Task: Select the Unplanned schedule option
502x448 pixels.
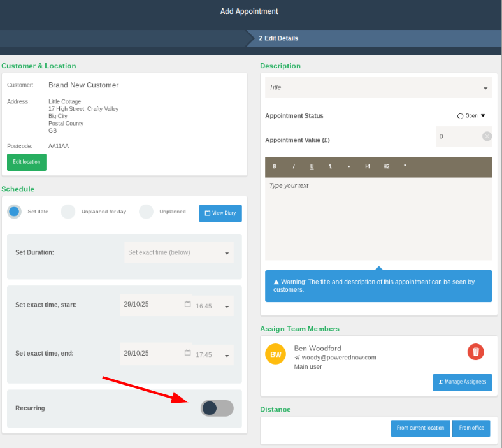Action: [x=147, y=212]
